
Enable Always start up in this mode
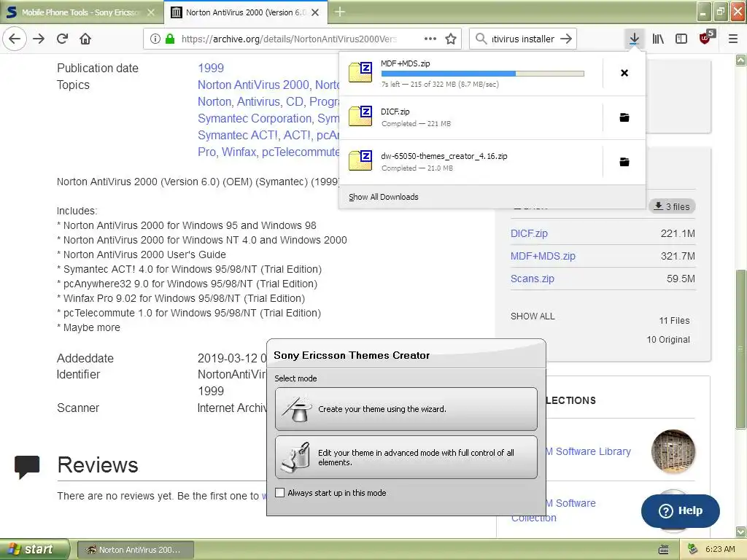coord(280,493)
